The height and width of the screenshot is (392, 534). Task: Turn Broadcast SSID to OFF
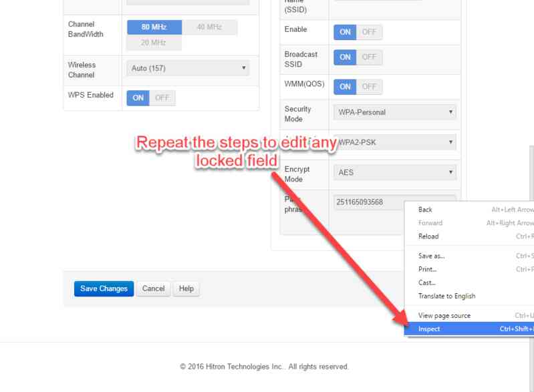click(369, 57)
